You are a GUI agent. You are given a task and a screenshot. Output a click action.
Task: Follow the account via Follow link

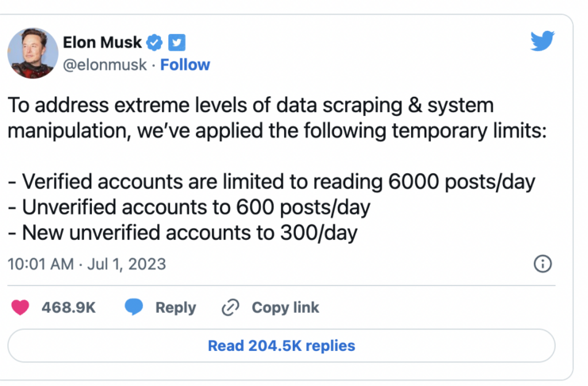click(185, 65)
